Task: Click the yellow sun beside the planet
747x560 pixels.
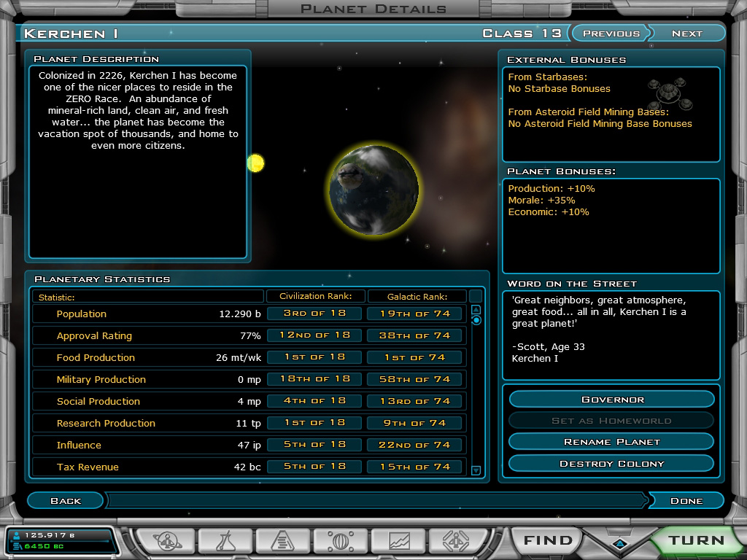Action: [x=255, y=163]
